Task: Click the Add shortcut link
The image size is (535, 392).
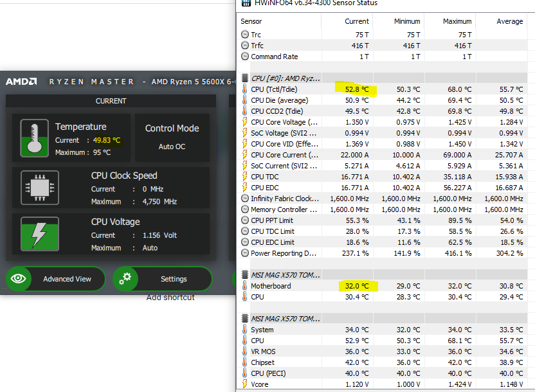Action: click(170, 298)
